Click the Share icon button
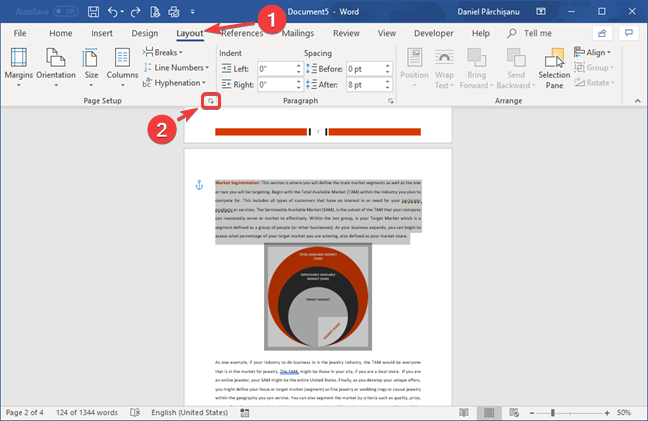 pos(602,33)
